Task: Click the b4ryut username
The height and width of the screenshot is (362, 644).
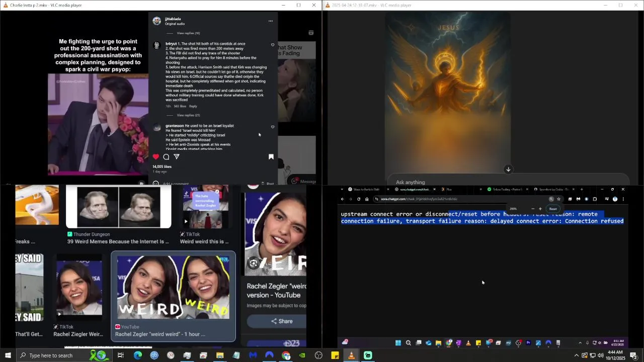Action: (171, 44)
